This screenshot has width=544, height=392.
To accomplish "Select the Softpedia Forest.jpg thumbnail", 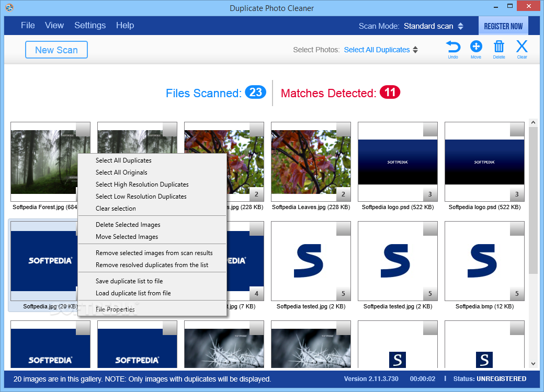I will point(44,162).
